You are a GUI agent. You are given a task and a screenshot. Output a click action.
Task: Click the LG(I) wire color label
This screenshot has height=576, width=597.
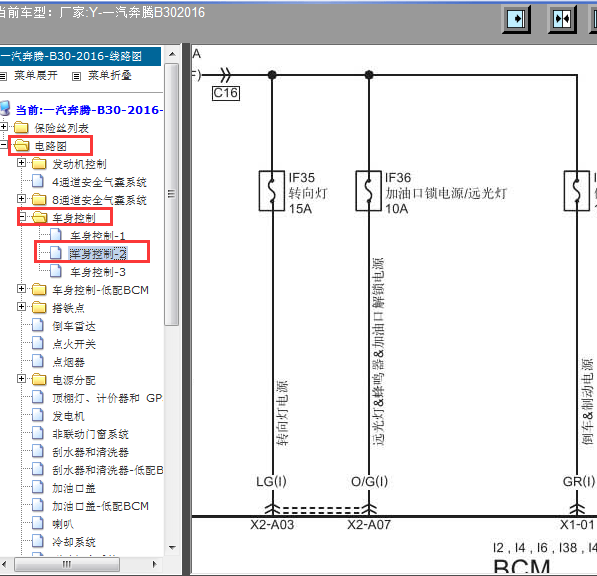coord(271,481)
